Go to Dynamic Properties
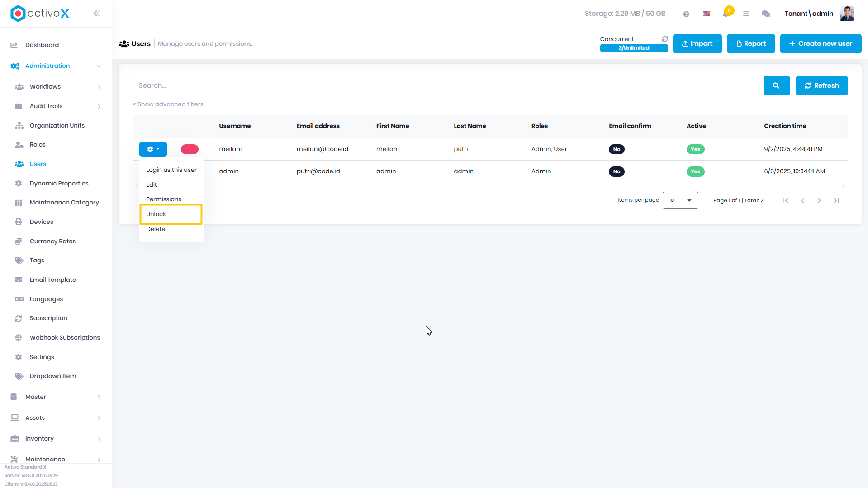Image resolution: width=868 pixels, height=488 pixels. click(59, 184)
